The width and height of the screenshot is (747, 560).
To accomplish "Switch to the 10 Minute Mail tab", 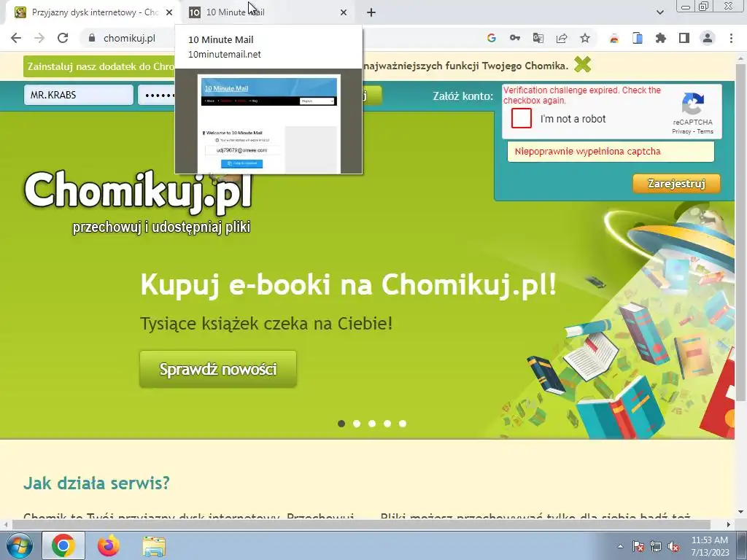I will click(x=268, y=12).
